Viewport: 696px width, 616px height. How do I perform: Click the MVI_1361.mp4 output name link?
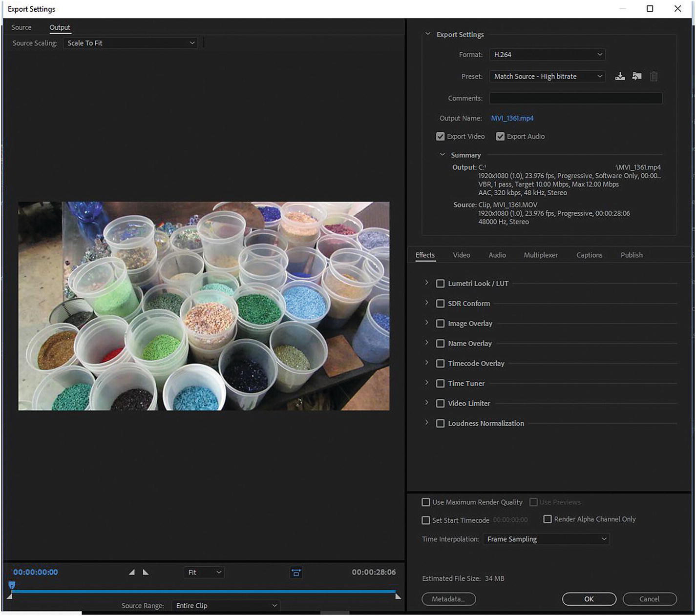tap(512, 118)
